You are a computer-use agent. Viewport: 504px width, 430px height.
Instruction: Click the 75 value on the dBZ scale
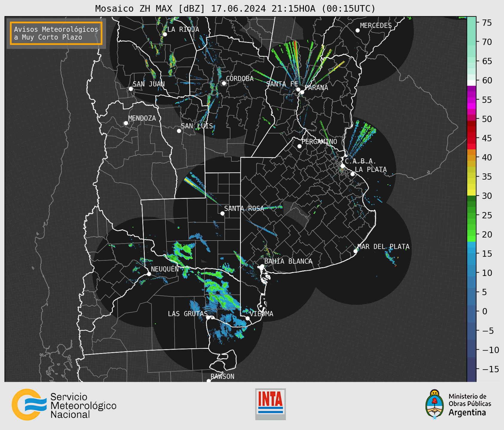[487, 23]
